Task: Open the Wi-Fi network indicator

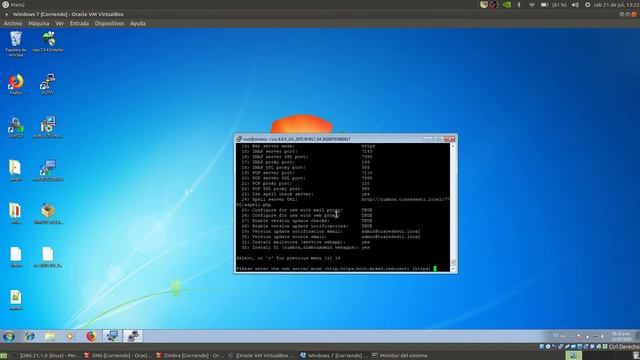Action: (x=531, y=4)
